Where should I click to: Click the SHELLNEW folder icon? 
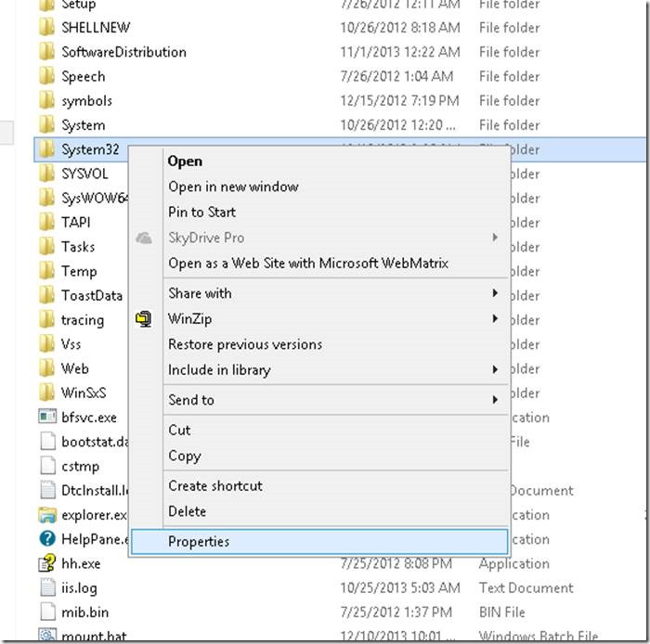tap(46, 28)
